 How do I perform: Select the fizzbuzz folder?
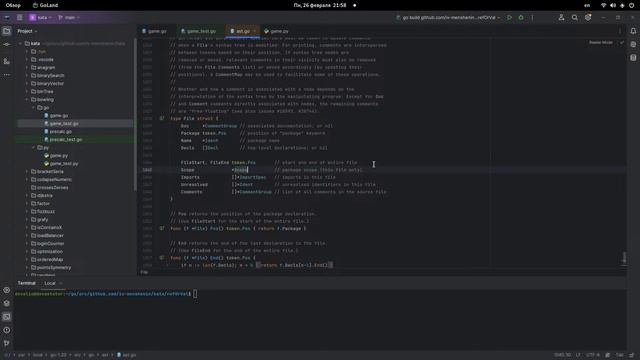click(x=42, y=211)
